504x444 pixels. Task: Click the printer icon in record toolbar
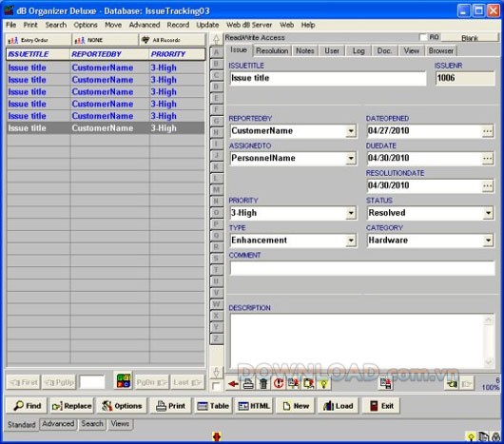248,384
